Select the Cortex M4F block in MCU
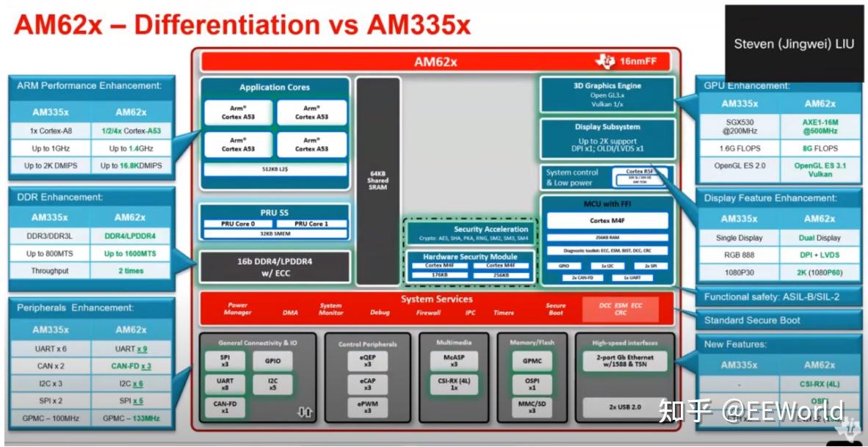 [607, 220]
